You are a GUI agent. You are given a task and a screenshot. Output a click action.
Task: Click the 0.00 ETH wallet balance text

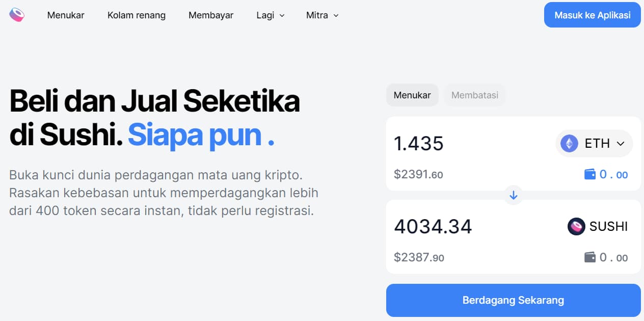tap(613, 174)
